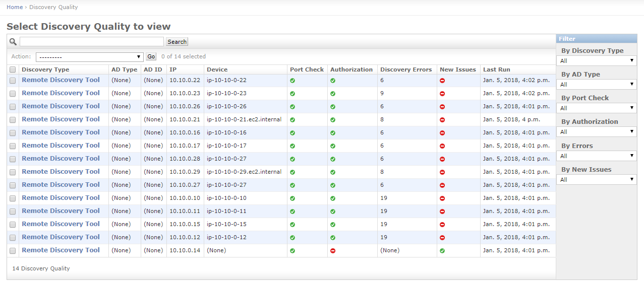Viewport: 644px width, 282px height.
Task: Click Authorization icon for 10.10.0.12
Action: [333, 238]
